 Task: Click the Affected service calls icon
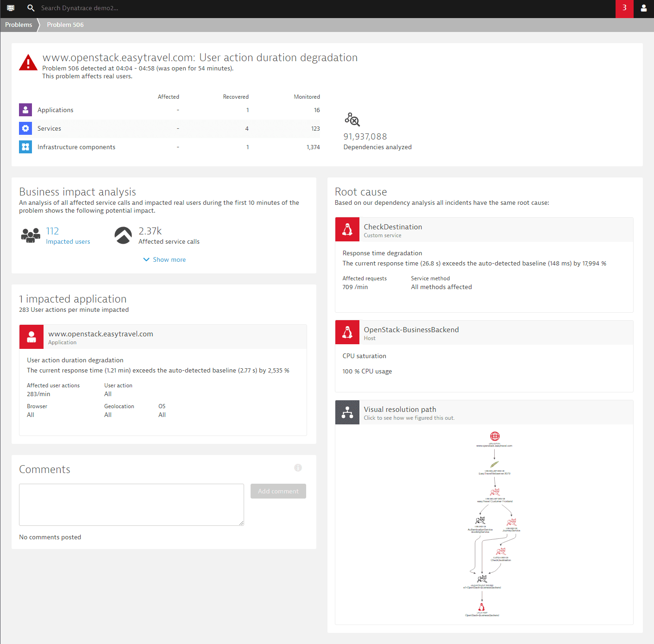(x=123, y=235)
